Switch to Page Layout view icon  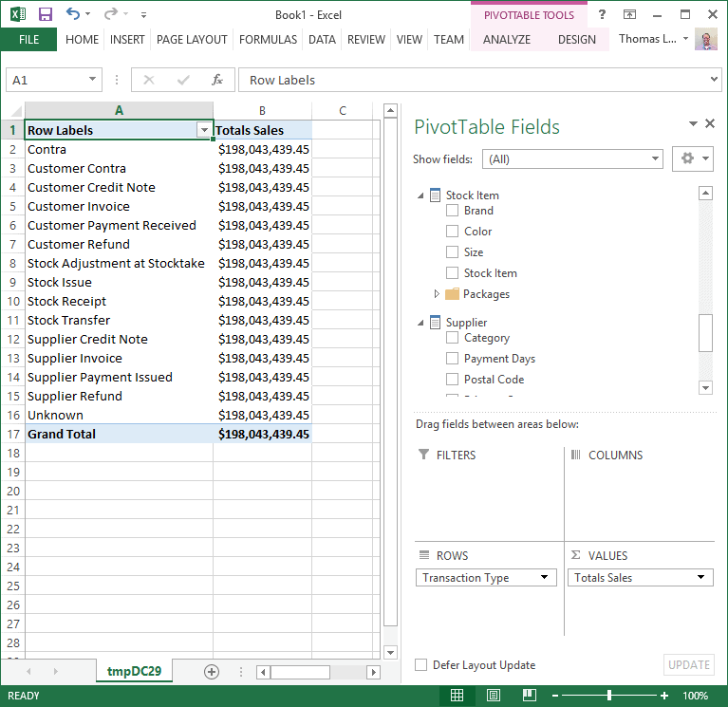[x=493, y=696]
